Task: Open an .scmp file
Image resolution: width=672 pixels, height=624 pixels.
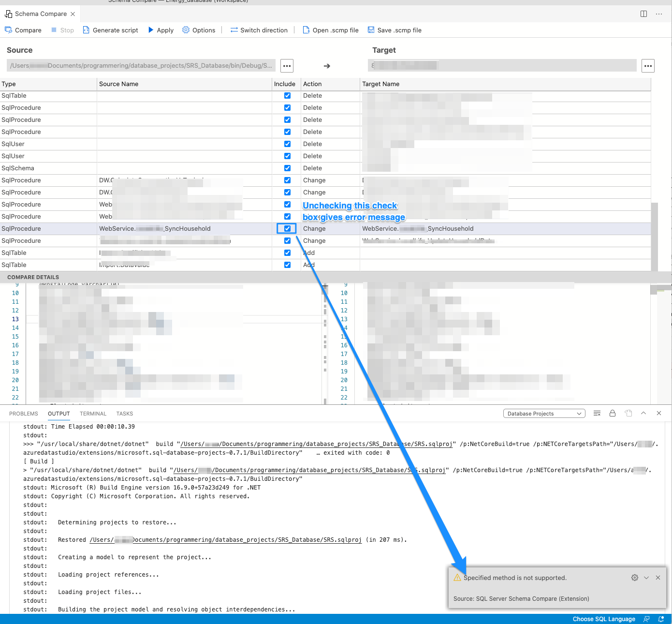Action: pos(331,30)
